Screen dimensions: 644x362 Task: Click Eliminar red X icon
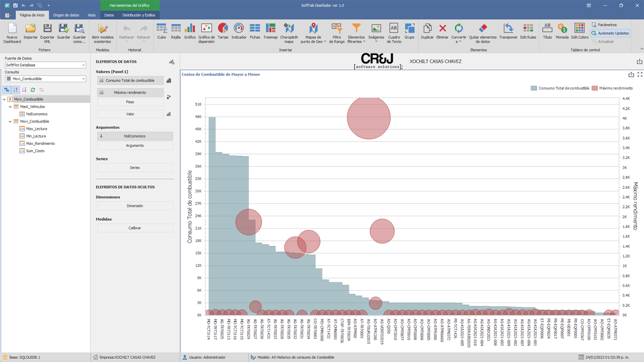pyautogui.click(x=442, y=31)
